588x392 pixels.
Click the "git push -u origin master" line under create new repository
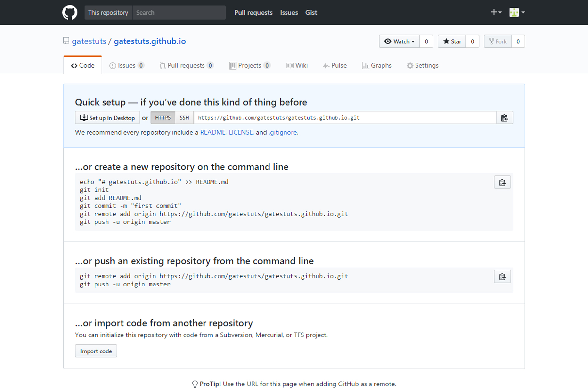coord(125,222)
